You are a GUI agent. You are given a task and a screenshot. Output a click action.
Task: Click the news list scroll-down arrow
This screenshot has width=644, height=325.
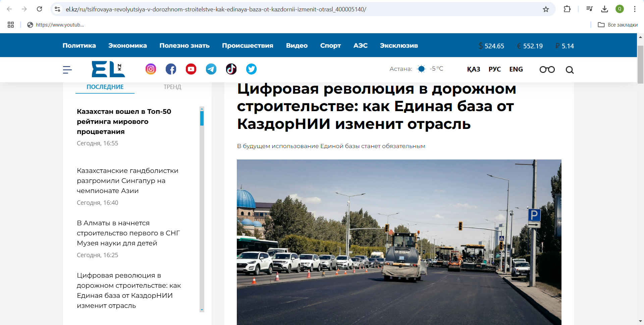click(202, 310)
